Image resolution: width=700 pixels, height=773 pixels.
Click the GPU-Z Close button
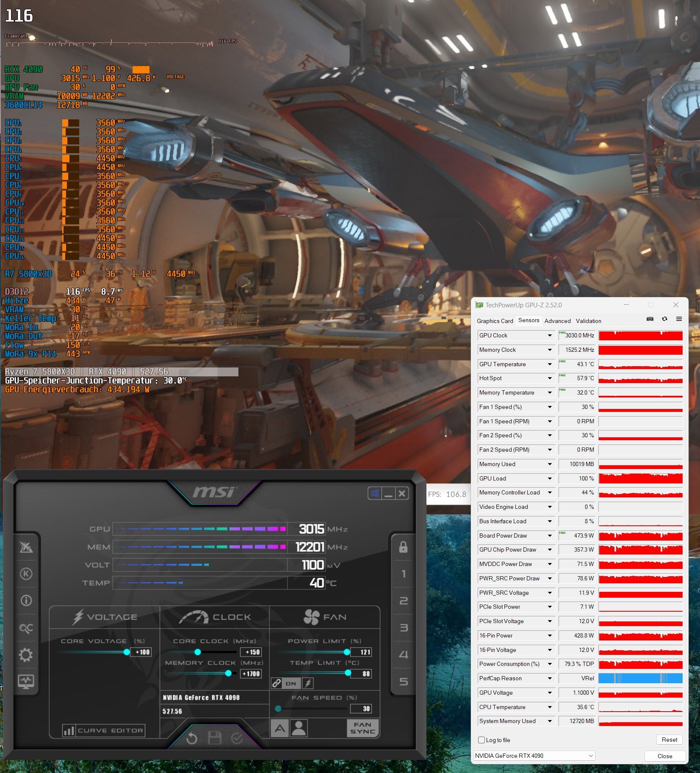[x=664, y=756]
